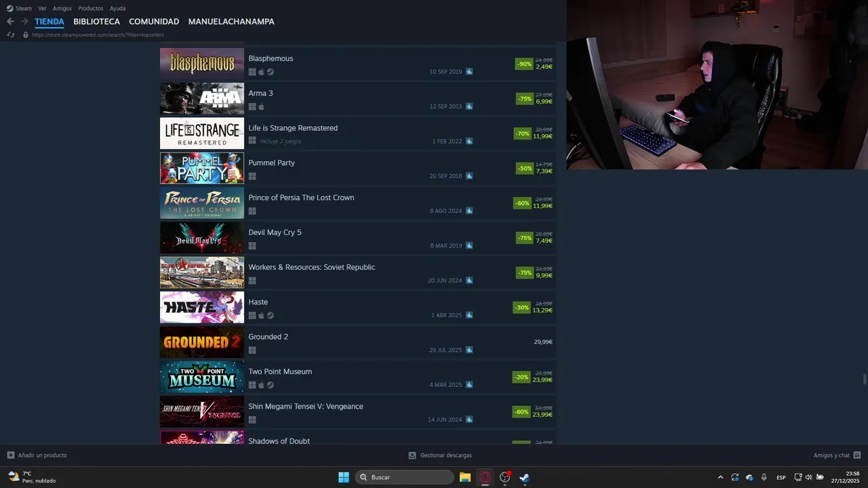
Task: Click the Windows platform icon under Blasphemous
Action: (252, 72)
